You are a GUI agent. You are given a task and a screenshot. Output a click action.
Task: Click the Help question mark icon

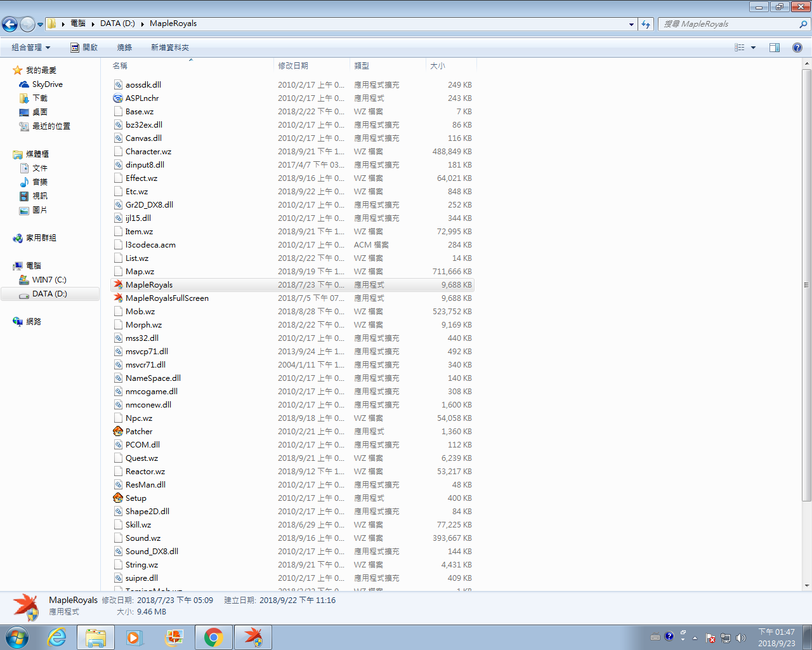pyautogui.click(x=797, y=48)
